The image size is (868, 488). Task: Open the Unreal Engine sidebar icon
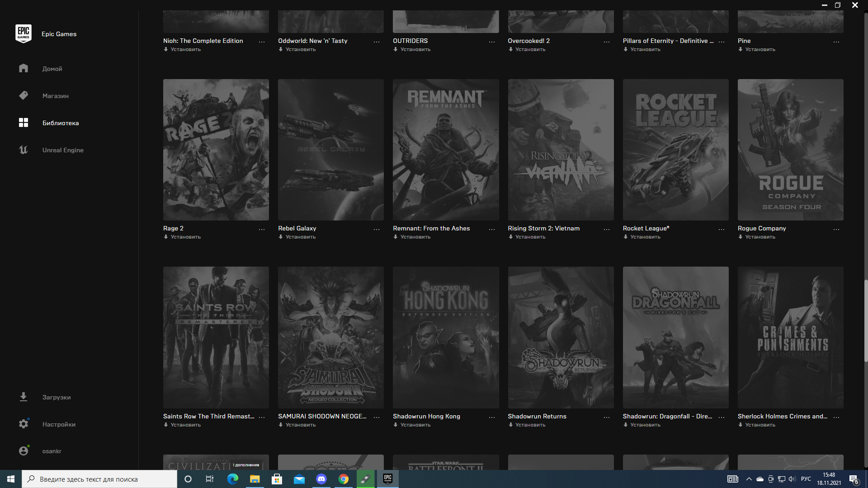(x=24, y=150)
